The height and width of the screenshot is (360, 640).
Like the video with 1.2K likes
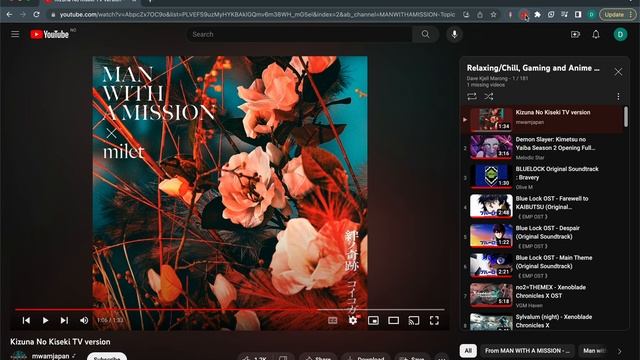255,358
